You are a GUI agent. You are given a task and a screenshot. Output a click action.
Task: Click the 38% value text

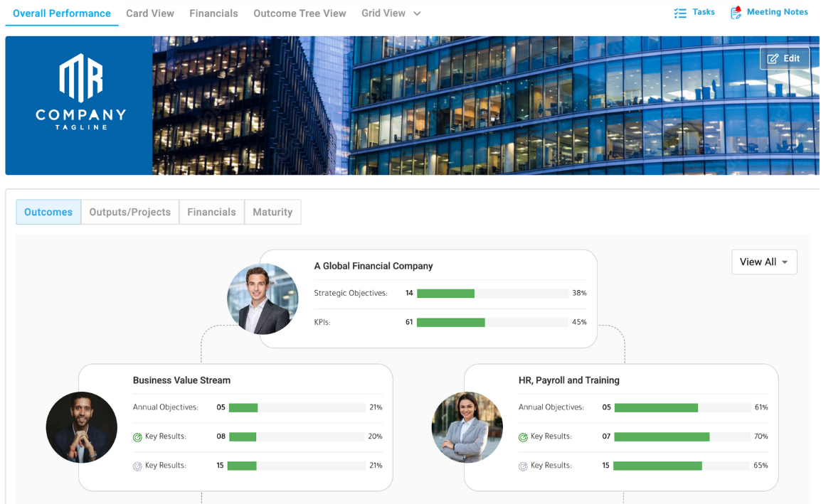579,293
